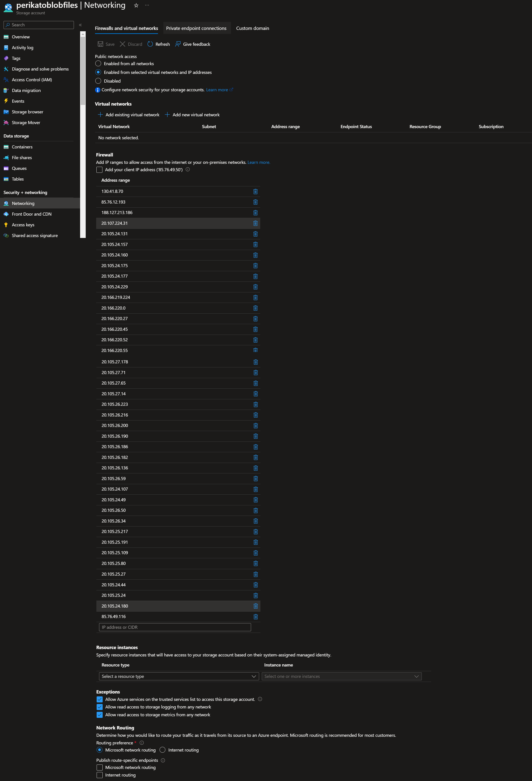
Task: Switch to Private endpoint connections tab
Action: point(196,28)
